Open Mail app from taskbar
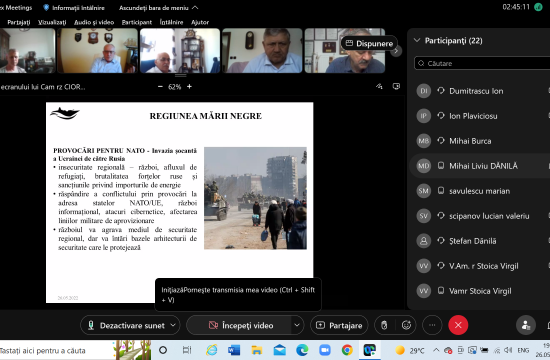 tap(280, 350)
